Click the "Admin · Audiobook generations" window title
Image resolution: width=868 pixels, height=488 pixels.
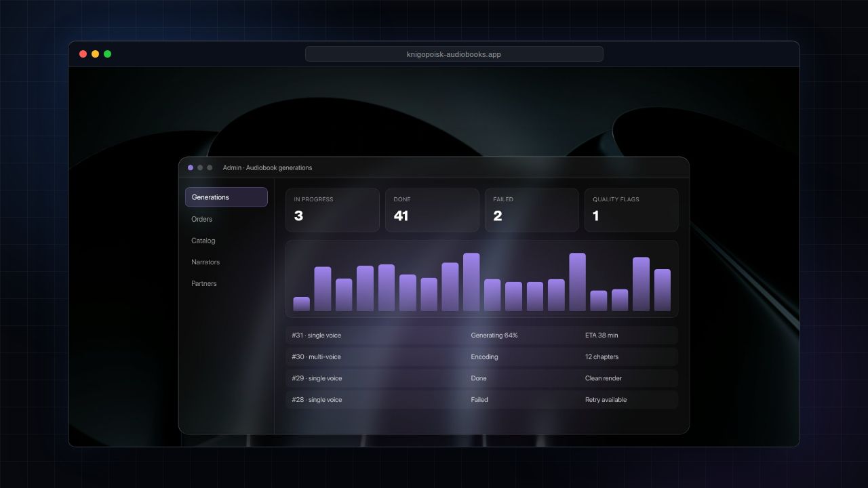point(267,167)
